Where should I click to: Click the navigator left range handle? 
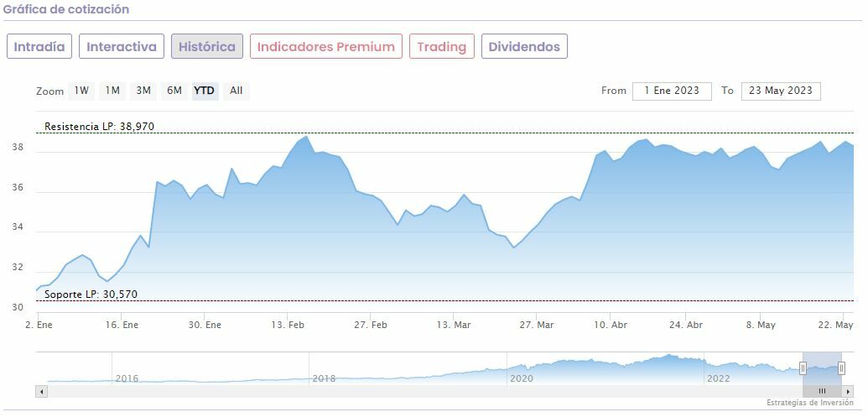coord(803,368)
